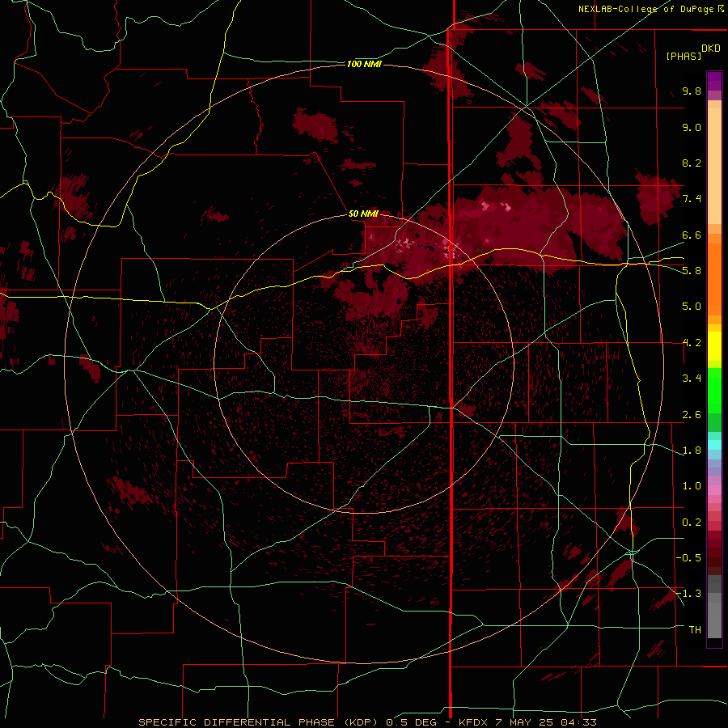Pick the yellow segment of the color bar
This screenshot has height=728, width=728.
click(x=714, y=346)
